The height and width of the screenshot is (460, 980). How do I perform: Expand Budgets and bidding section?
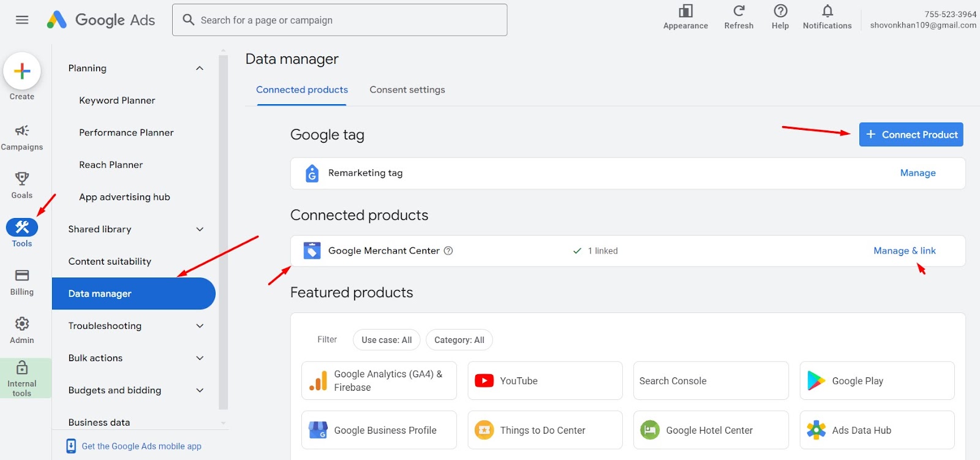(200, 390)
